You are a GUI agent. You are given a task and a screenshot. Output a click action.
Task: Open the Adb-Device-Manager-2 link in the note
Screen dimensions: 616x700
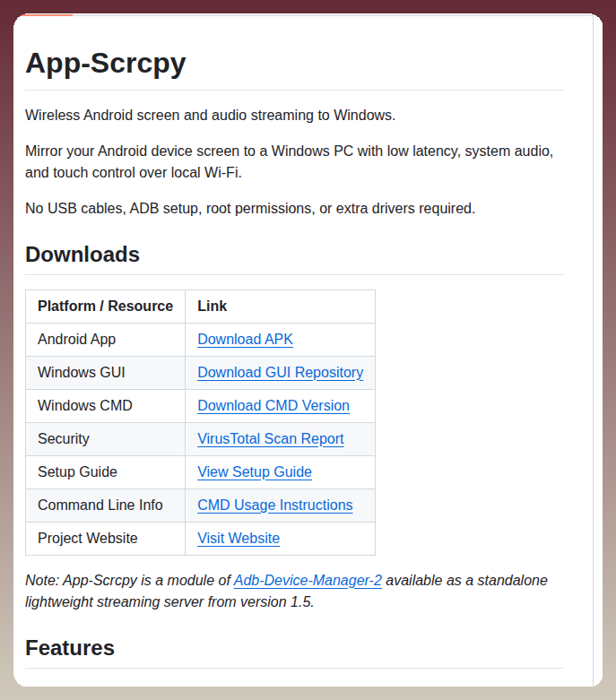coord(308,580)
